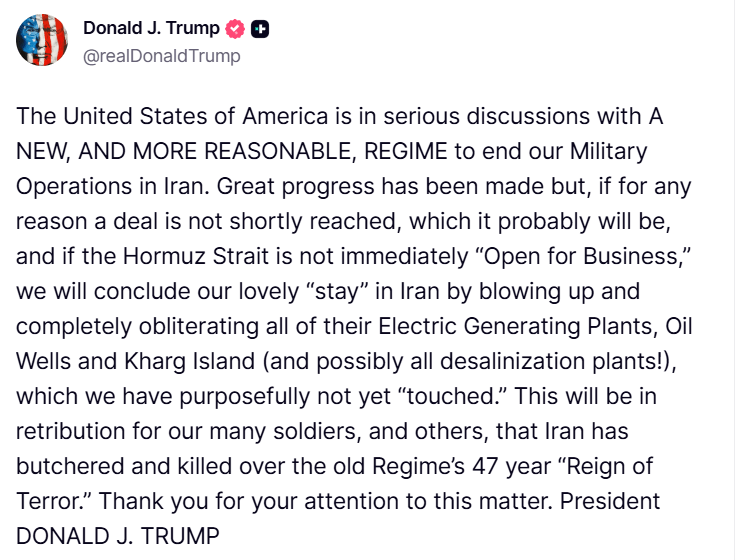Open the flag-themed profile avatar
Viewport: 751px width, 560px height.
click(41, 41)
